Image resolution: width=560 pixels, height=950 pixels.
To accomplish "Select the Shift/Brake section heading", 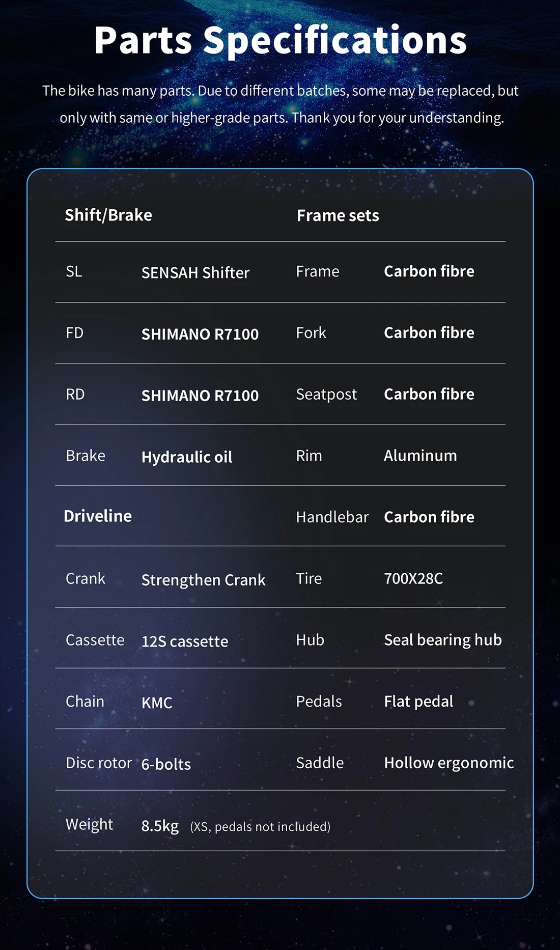I will [x=108, y=215].
